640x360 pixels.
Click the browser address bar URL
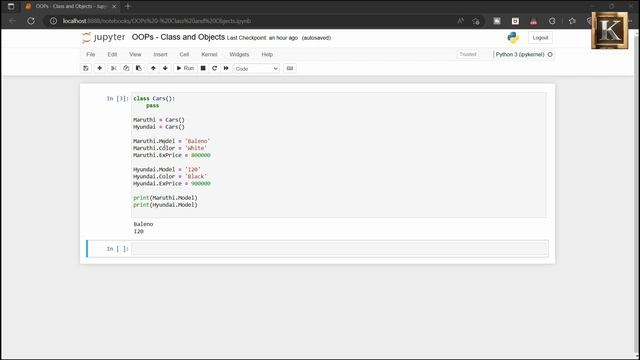(157, 21)
